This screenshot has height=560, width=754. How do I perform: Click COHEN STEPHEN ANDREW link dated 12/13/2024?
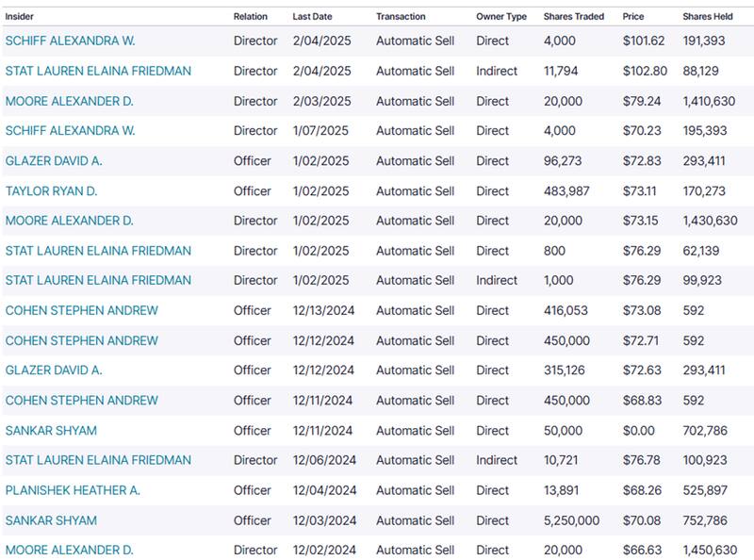[x=82, y=310]
